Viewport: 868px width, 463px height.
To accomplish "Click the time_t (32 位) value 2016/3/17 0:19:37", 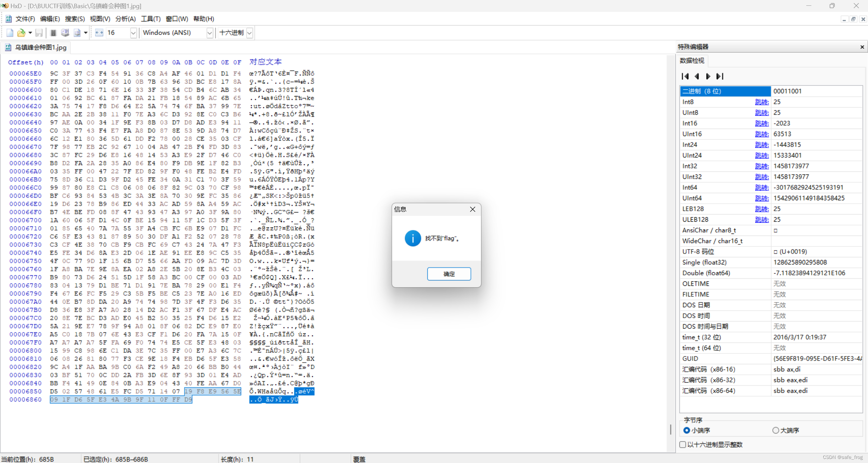I will click(x=799, y=337).
